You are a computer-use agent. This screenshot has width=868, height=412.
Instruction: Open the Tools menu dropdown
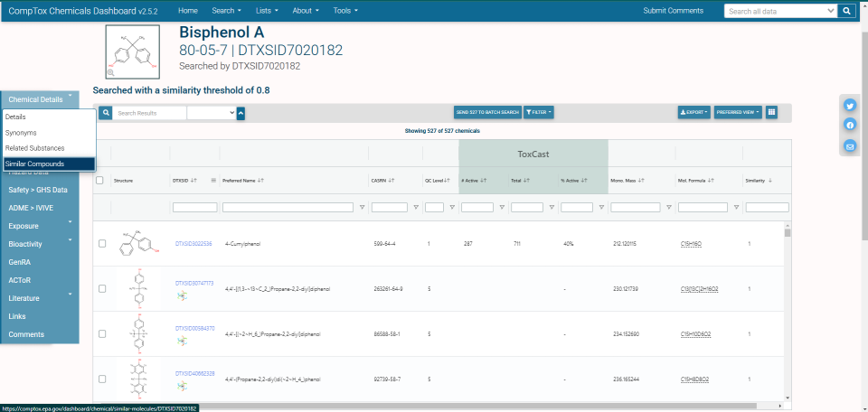click(x=345, y=11)
